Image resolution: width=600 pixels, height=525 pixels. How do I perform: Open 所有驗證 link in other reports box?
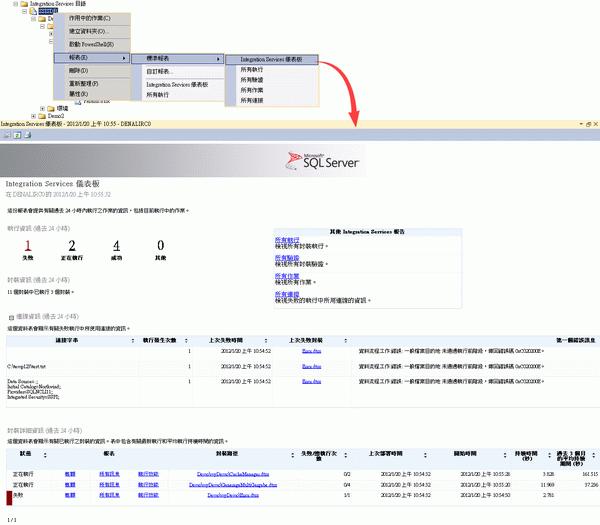pos(287,258)
